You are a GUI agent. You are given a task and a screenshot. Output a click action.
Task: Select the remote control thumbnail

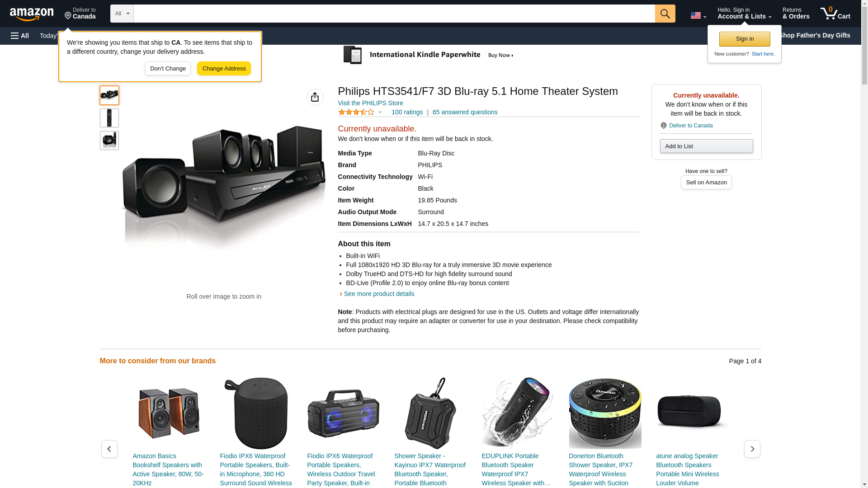[x=109, y=118]
